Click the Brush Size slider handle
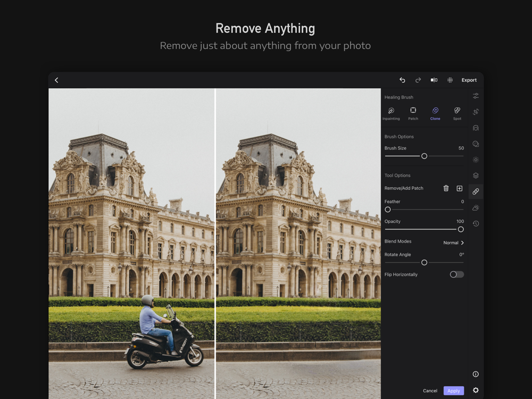532x399 pixels. [424, 156]
